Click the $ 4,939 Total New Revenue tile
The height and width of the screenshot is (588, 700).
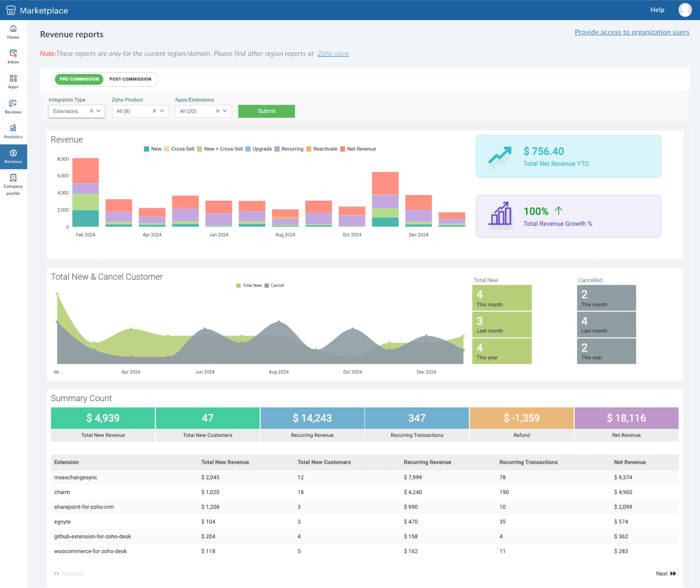[103, 424]
